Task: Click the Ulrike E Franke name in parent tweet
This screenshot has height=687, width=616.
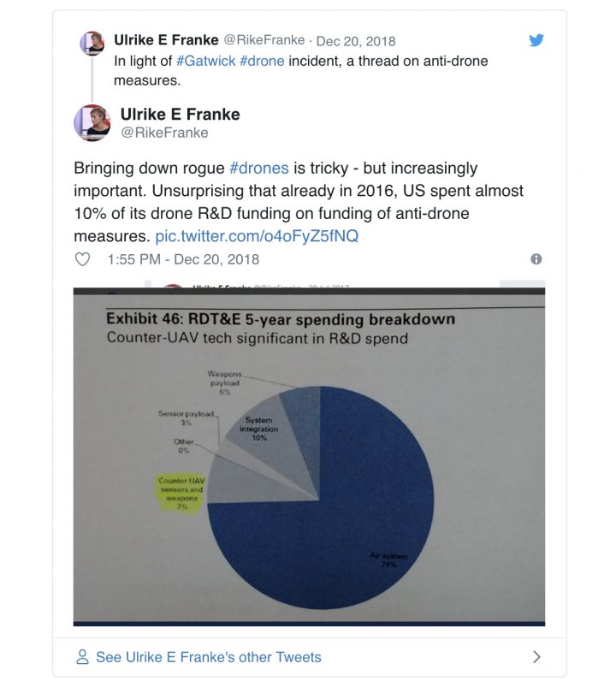Action: coord(166,40)
